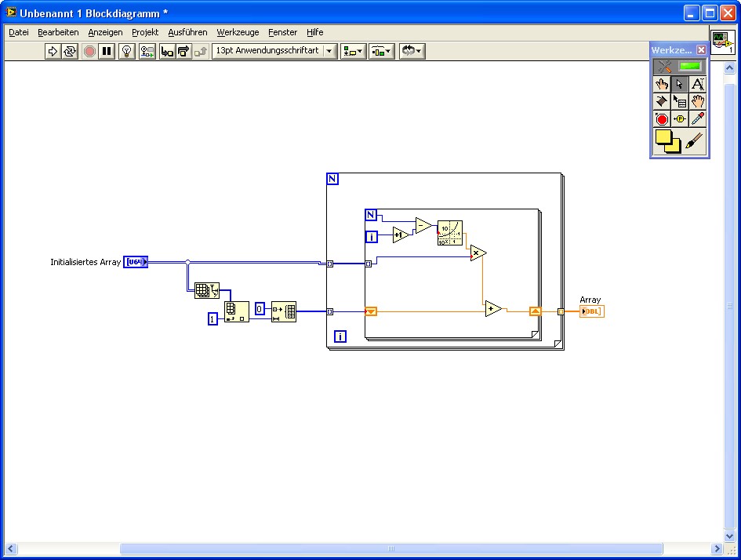This screenshot has width=741, height=560.
Task: Click the outer loop N count terminal
Action: click(332, 179)
